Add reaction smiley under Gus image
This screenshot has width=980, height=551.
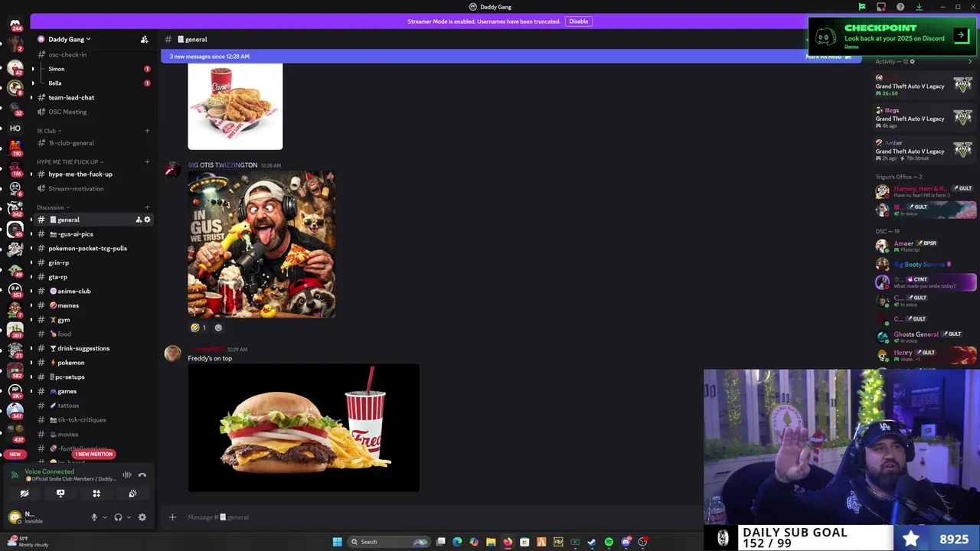click(218, 328)
